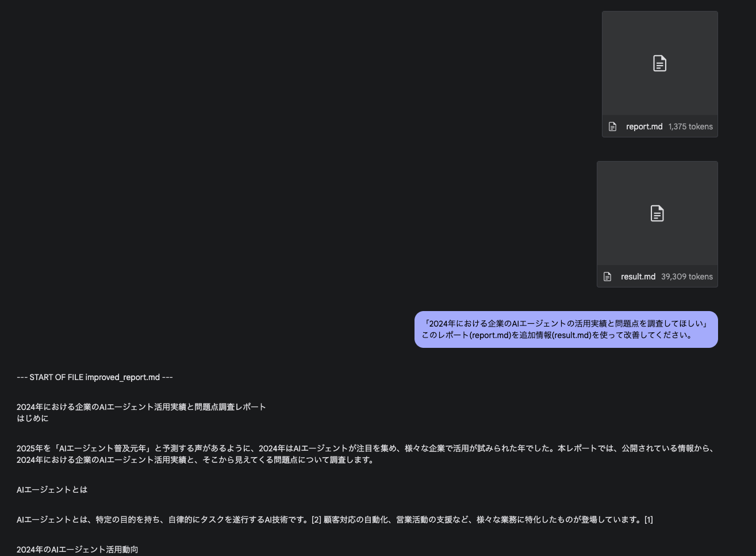Click the 1,375 tokens count on report.md
This screenshot has height=556, width=756.
[690, 126]
